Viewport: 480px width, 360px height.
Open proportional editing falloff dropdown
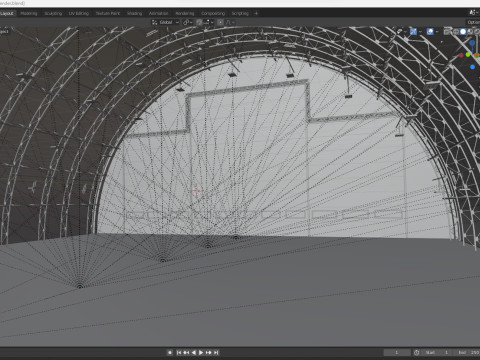point(230,22)
